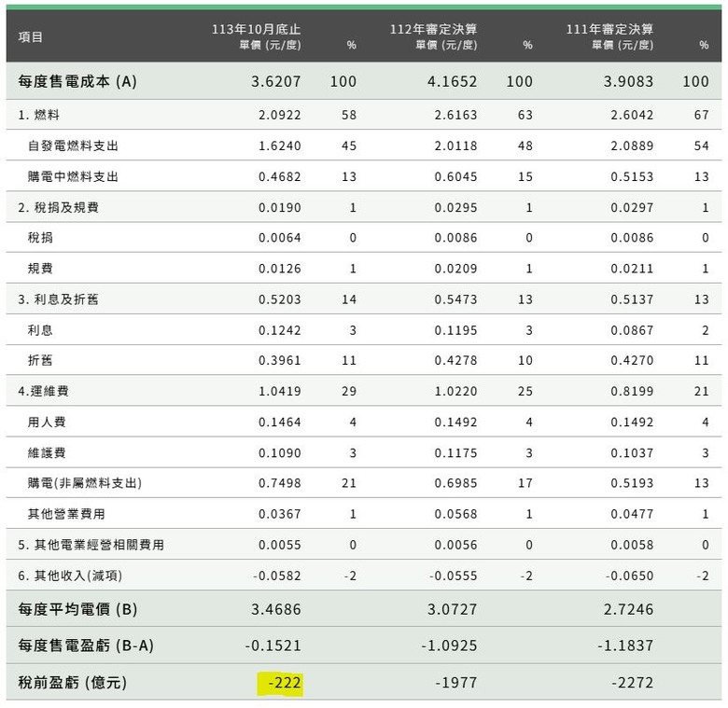This screenshot has width=728, height=708.
Task: Select value 0.0867
Action: click(633, 331)
